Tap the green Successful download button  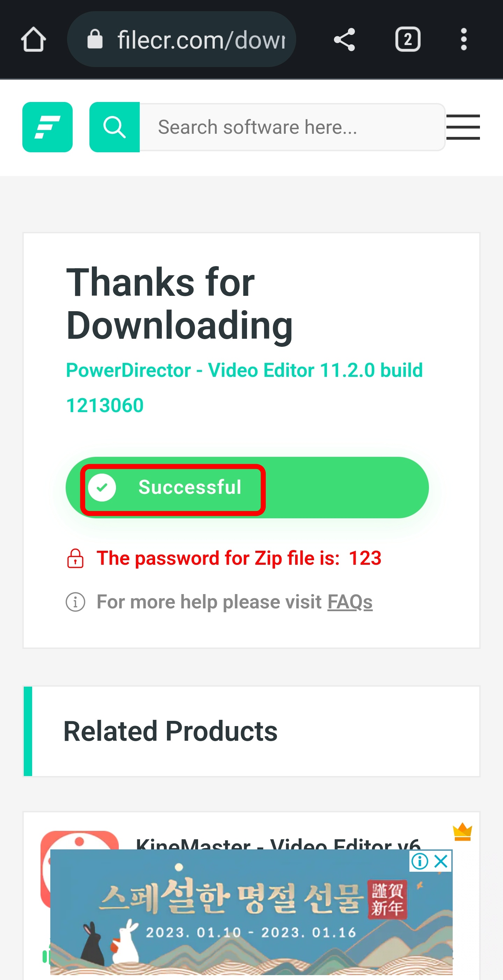click(247, 488)
